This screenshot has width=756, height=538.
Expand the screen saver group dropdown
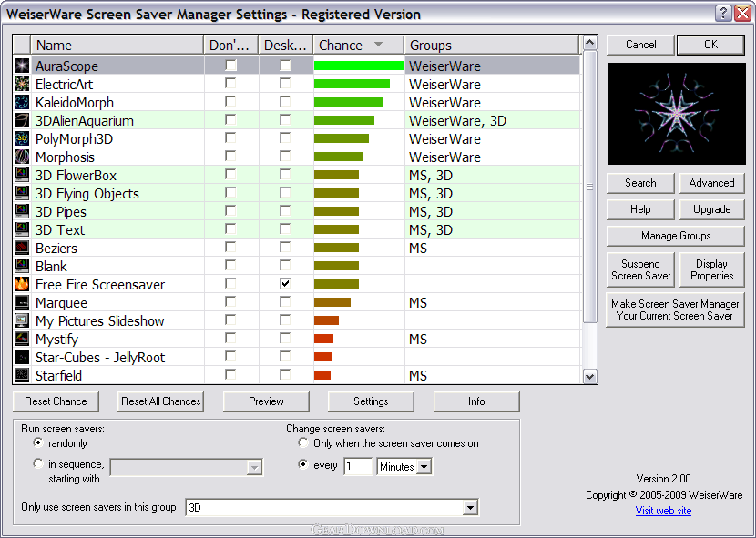pos(470,508)
